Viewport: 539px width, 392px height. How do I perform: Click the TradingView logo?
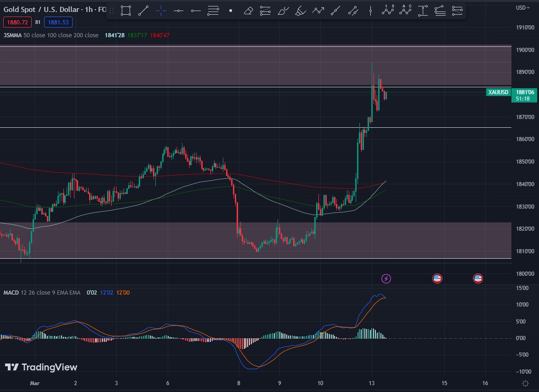[x=41, y=367]
